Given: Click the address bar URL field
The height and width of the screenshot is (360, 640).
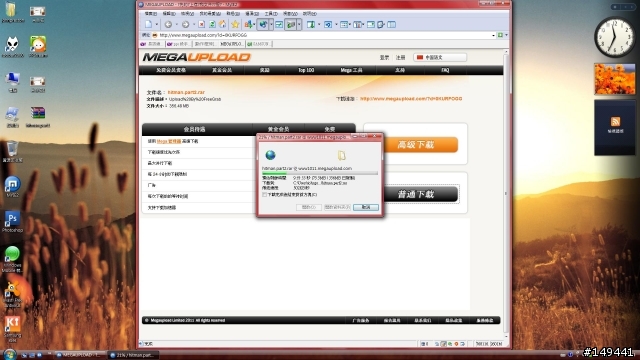Looking at the screenshot, I should 324,36.
